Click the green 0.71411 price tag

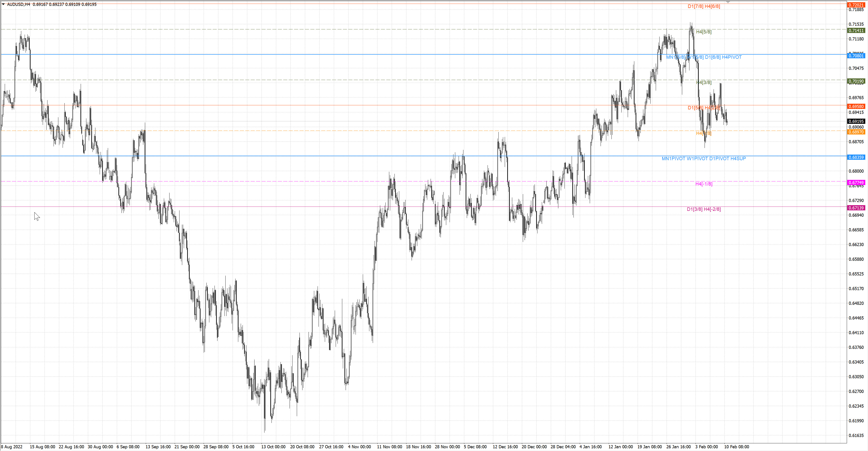click(856, 31)
